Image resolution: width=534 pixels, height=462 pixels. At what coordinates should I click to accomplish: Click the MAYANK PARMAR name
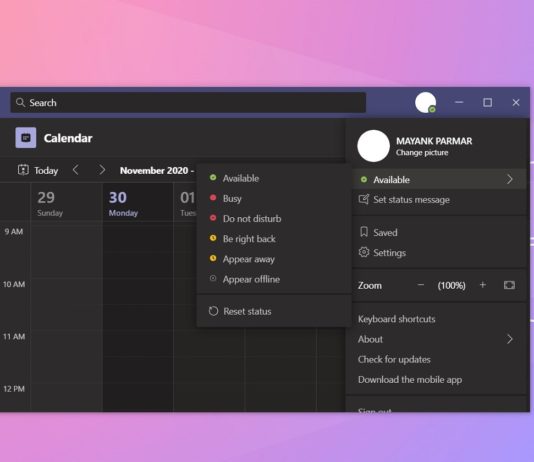pos(434,141)
